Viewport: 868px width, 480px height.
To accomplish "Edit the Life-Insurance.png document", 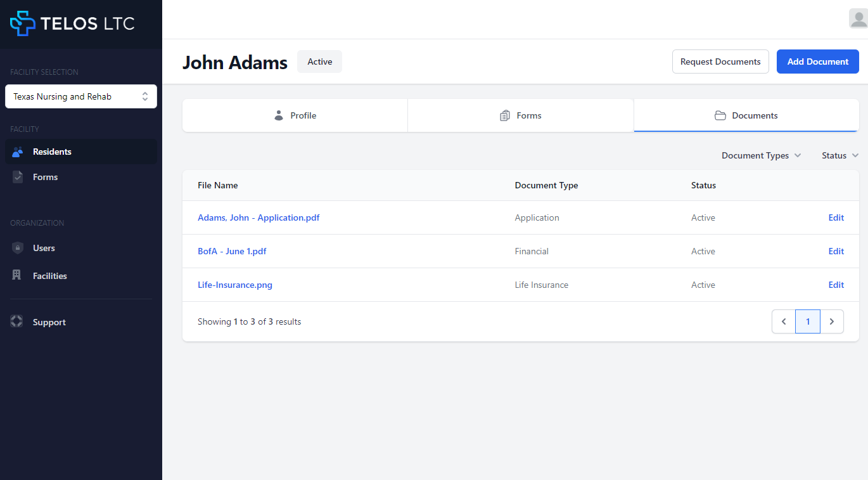I will pyautogui.click(x=836, y=285).
